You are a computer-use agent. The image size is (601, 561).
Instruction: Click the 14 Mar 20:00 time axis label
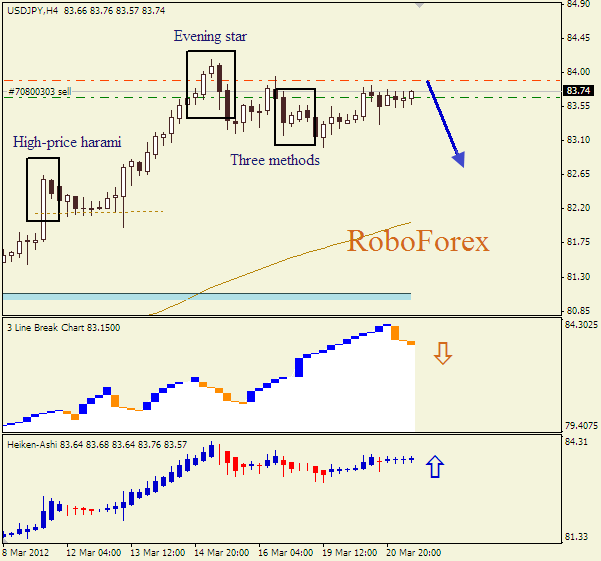[x=224, y=553]
